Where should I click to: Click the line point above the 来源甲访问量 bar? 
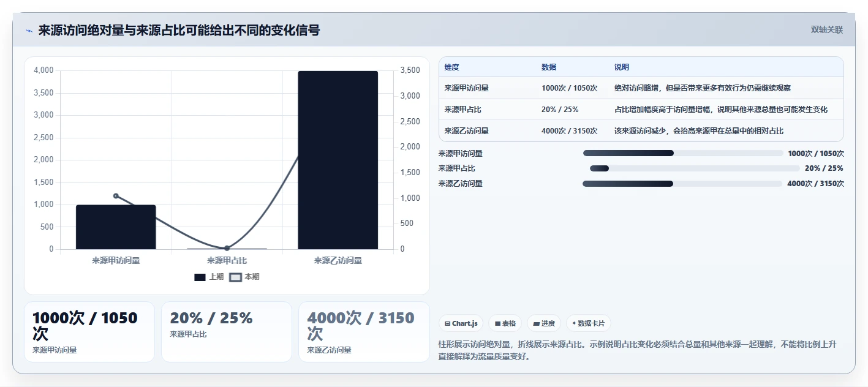click(x=116, y=196)
